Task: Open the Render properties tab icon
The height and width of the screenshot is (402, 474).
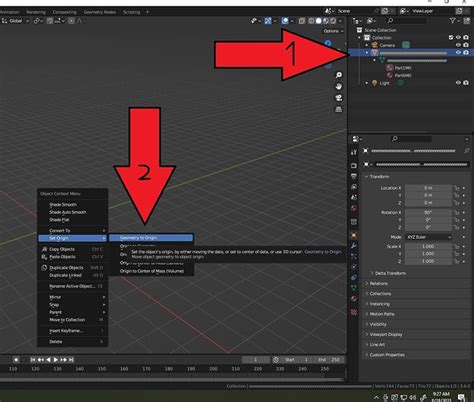Action: tap(354, 165)
